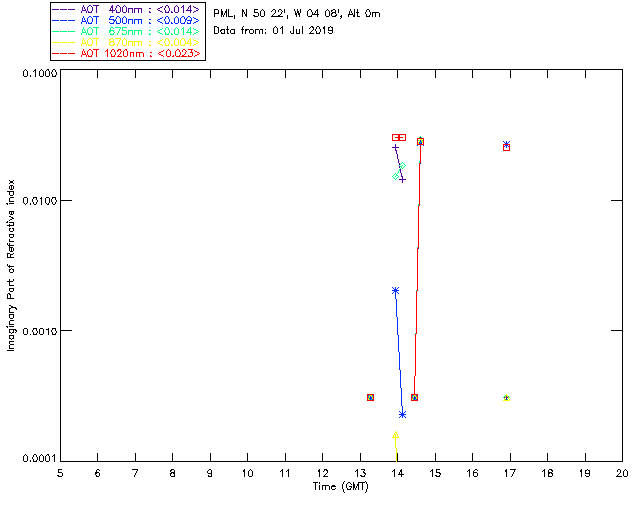Click the 0.0100 y-axis tick label
640x512 pixels.
39,201
